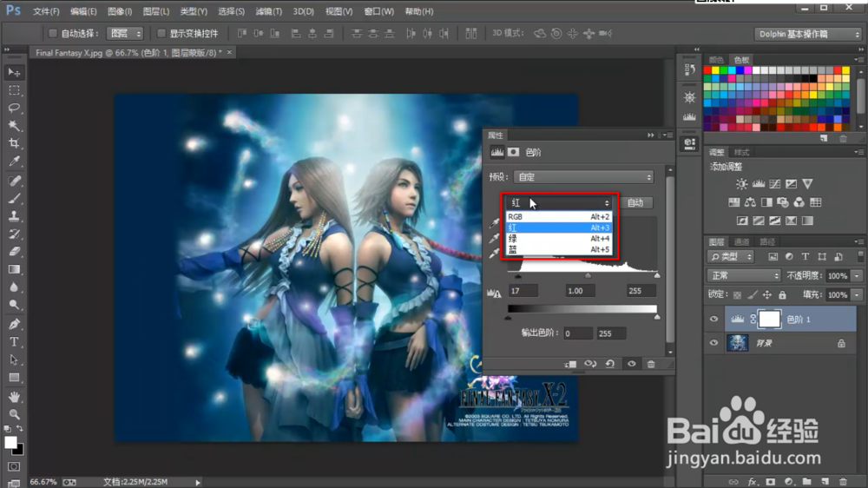This screenshot has height=488, width=868.
Task: Select the Zoom tool
Action: tap(14, 414)
